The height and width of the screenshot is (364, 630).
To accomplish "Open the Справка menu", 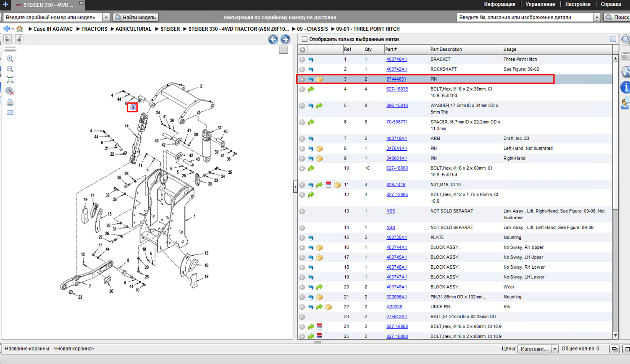I will coord(611,4).
